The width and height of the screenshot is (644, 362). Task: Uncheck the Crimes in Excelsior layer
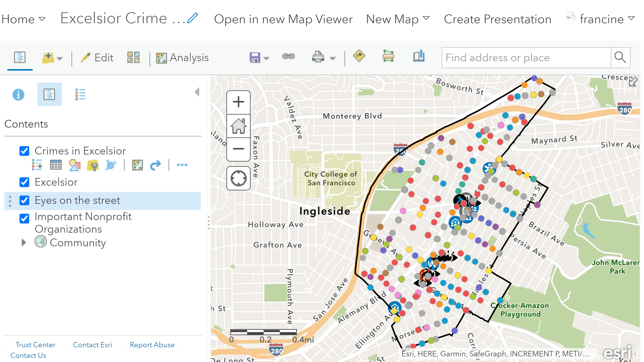pos(24,151)
